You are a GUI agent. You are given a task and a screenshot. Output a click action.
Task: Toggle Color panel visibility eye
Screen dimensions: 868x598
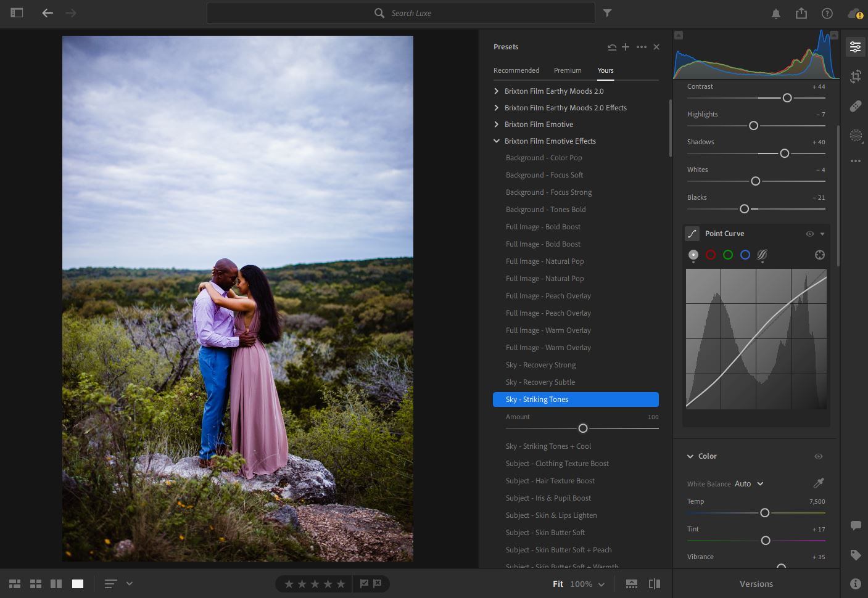coord(818,456)
